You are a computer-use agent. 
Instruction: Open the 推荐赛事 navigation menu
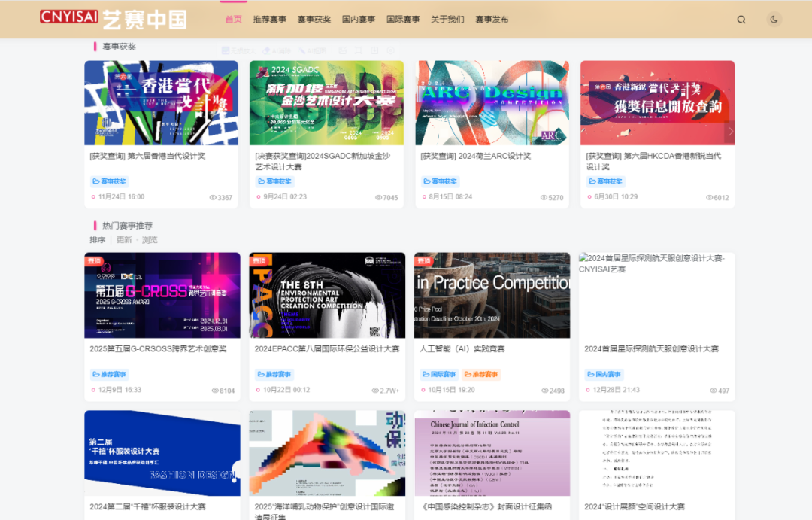pyautogui.click(x=269, y=20)
